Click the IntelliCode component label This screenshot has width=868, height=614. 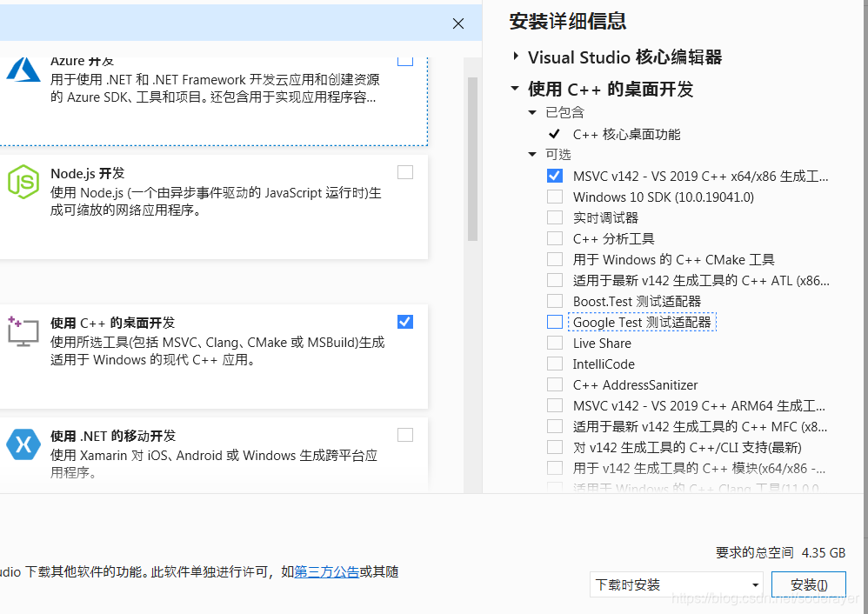604,364
